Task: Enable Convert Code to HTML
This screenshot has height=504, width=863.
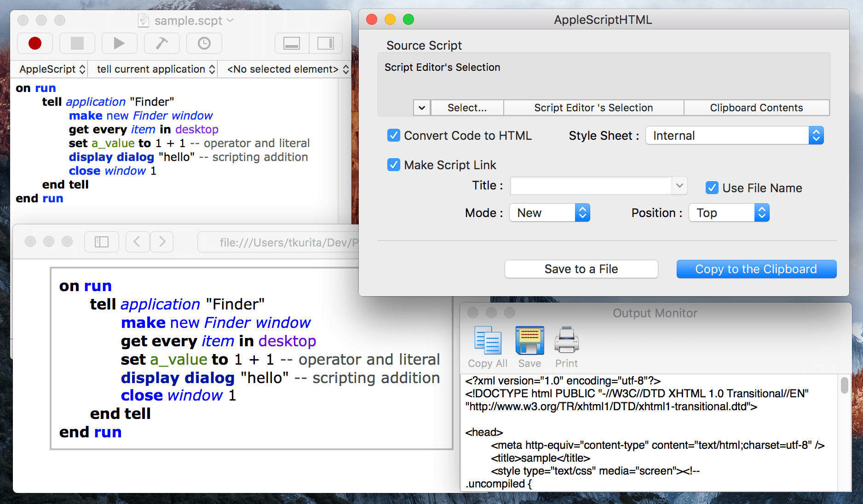Action: (393, 135)
